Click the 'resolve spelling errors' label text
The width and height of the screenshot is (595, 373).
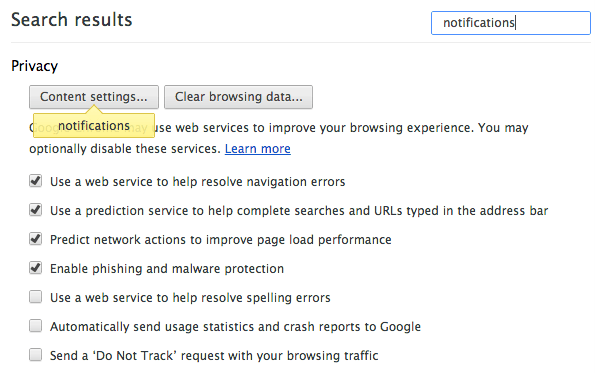(x=190, y=297)
